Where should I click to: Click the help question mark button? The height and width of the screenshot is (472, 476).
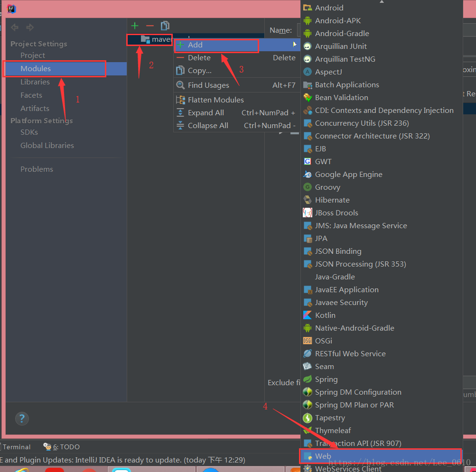pyautogui.click(x=22, y=418)
